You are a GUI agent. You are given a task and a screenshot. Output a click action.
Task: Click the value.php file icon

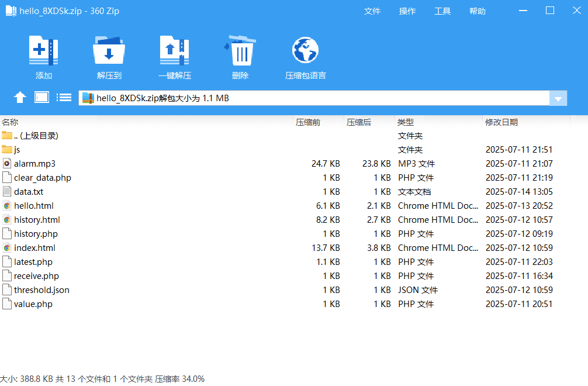7,304
